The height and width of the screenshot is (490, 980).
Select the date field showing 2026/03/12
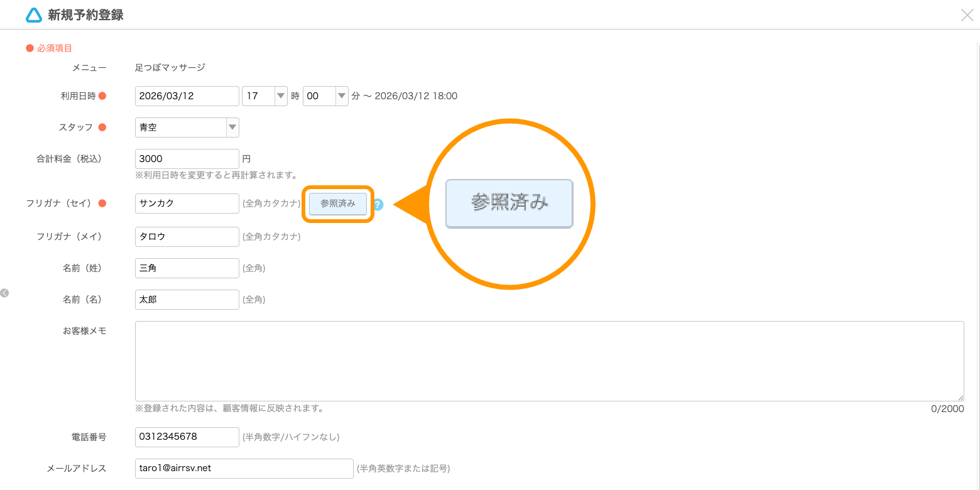tap(187, 95)
